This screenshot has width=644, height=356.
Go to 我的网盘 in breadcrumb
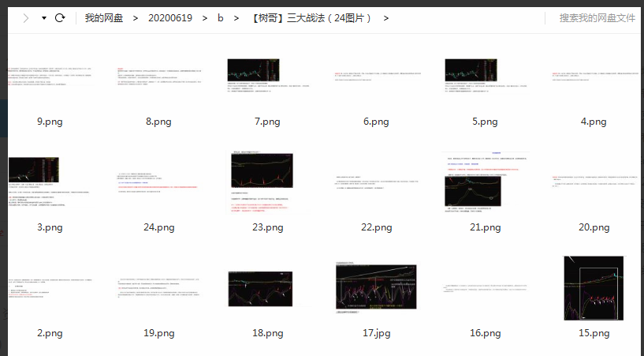pos(104,17)
